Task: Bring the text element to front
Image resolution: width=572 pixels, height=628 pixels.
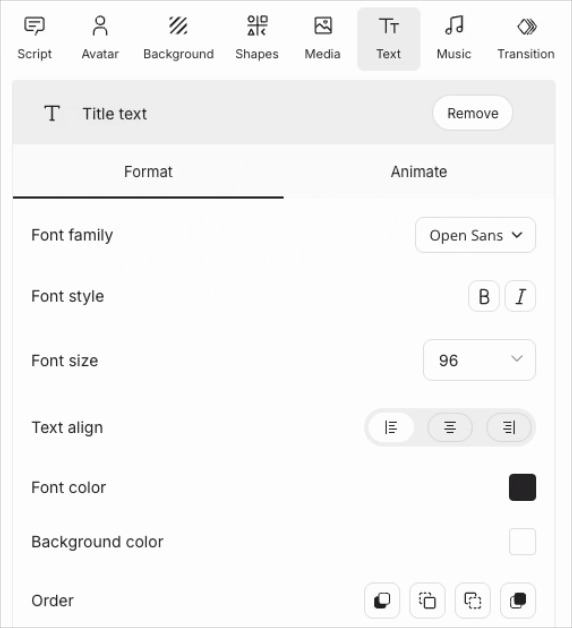Action: coord(518,600)
